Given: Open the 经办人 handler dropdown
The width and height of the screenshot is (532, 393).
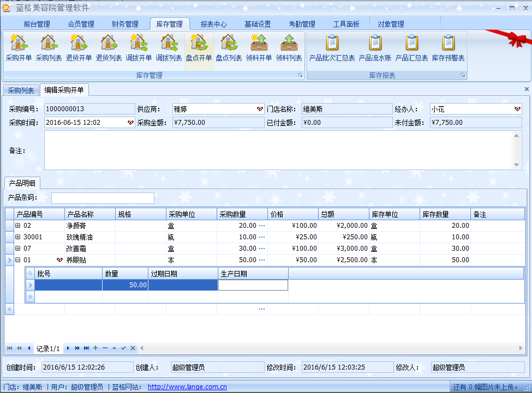Looking at the screenshot, I should (x=517, y=109).
